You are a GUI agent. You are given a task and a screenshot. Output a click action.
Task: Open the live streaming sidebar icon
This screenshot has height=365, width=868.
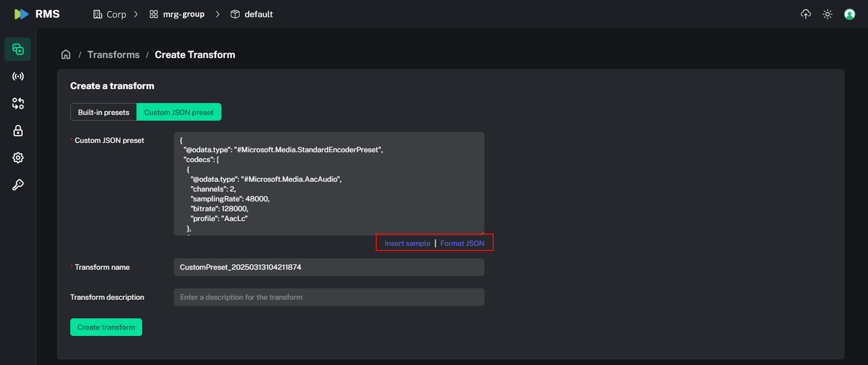[18, 76]
